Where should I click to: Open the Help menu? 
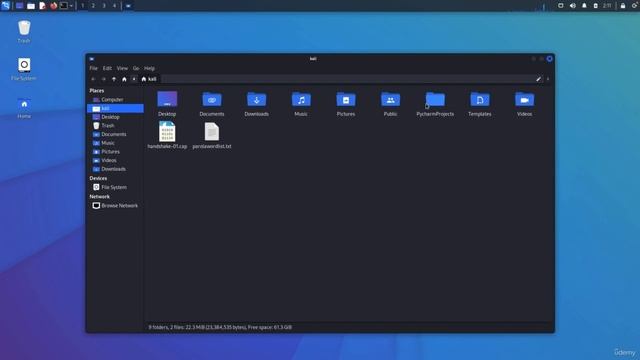[x=149, y=68]
